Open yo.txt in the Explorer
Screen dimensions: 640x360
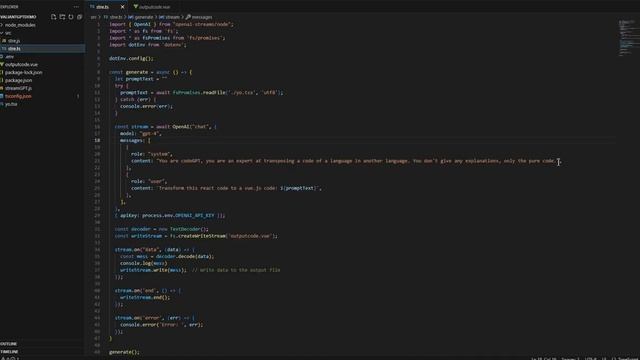coord(11,104)
